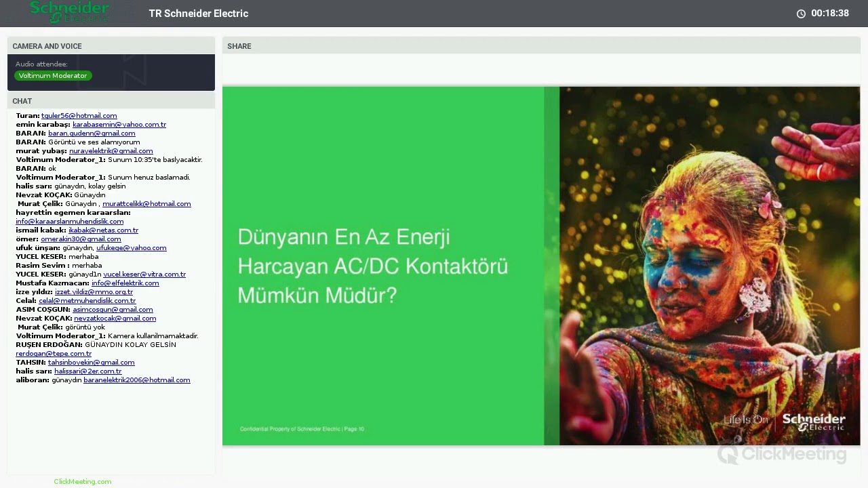The height and width of the screenshot is (488, 868).
Task: Click the message 'Sunum henuz baslamadi.'
Action: pyautogui.click(x=149, y=178)
